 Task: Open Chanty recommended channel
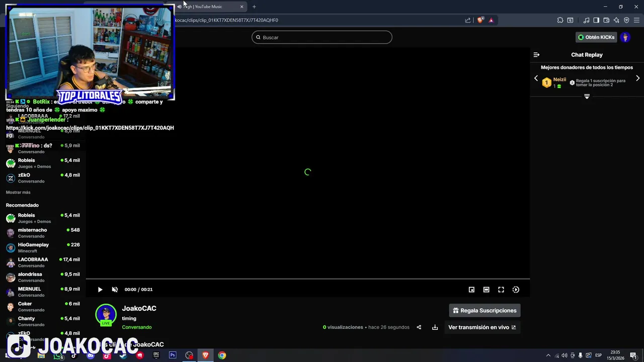pyautogui.click(x=43, y=321)
